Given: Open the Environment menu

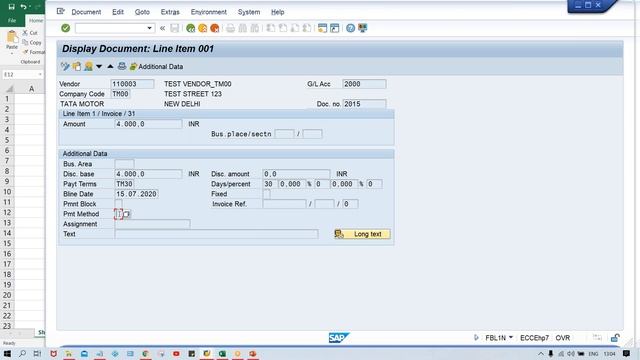Looking at the screenshot, I should 209,12.
